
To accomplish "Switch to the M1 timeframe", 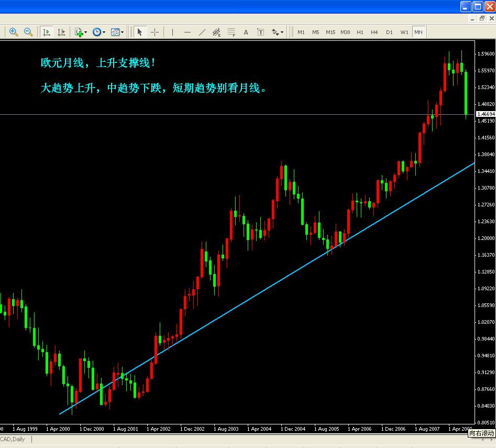I will [x=301, y=32].
